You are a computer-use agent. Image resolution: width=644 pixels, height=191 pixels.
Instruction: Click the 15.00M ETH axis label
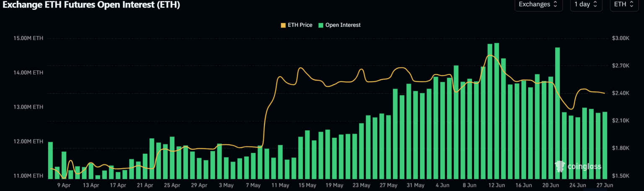[29, 38]
